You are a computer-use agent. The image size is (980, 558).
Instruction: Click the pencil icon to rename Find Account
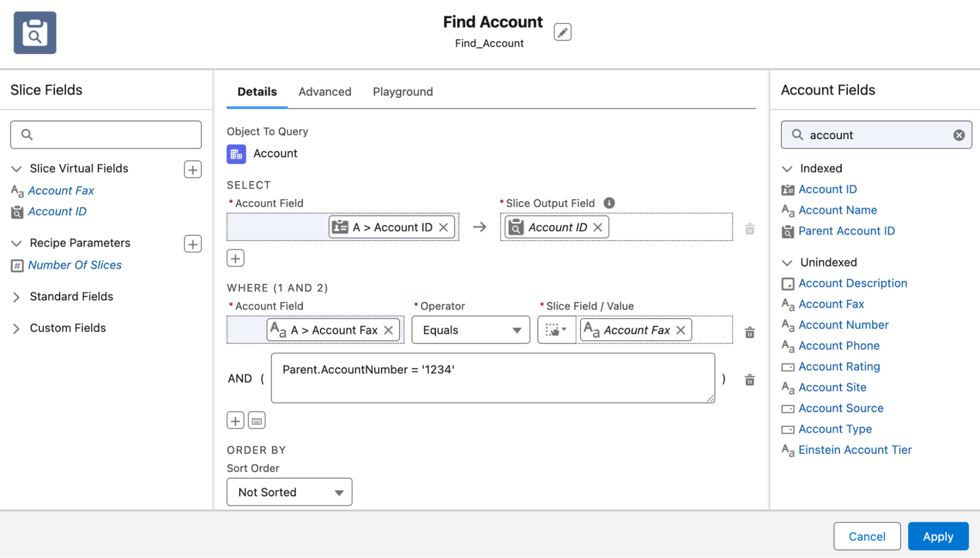click(562, 31)
